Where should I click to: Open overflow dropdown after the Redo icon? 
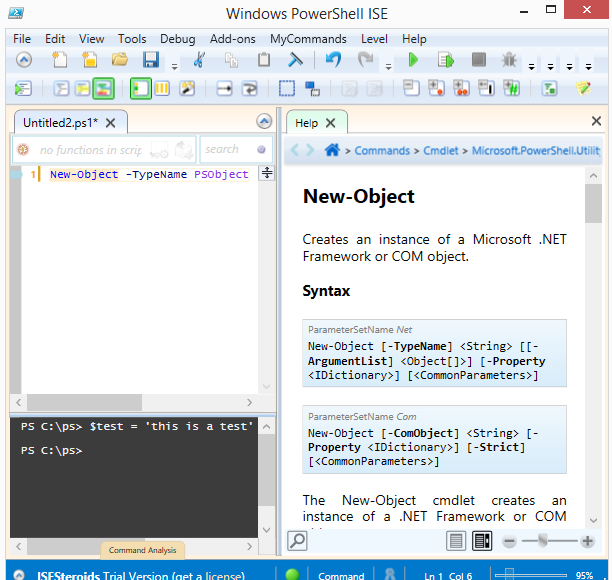(x=388, y=67)
